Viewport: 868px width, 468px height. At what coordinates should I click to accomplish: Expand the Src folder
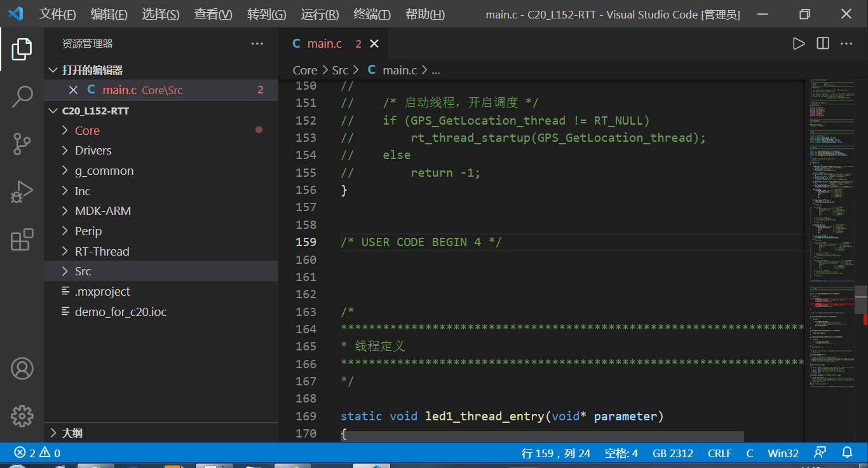point(65,272)
